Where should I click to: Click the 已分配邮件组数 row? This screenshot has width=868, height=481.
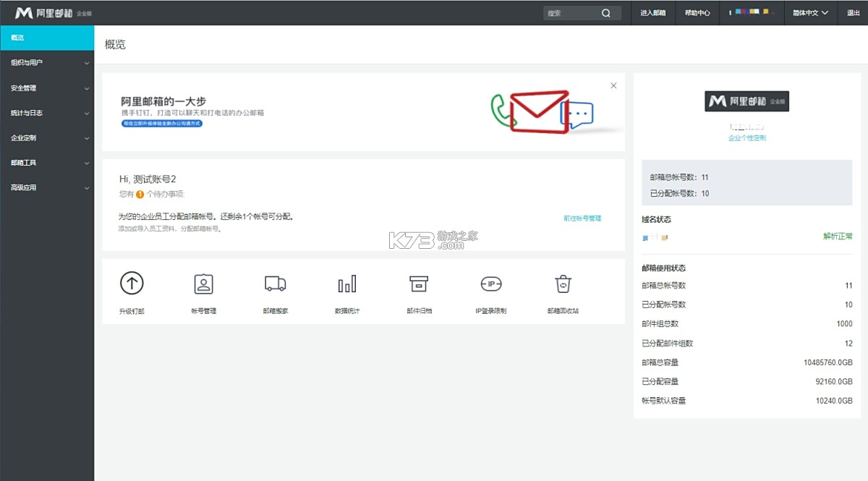pos(747,343)
